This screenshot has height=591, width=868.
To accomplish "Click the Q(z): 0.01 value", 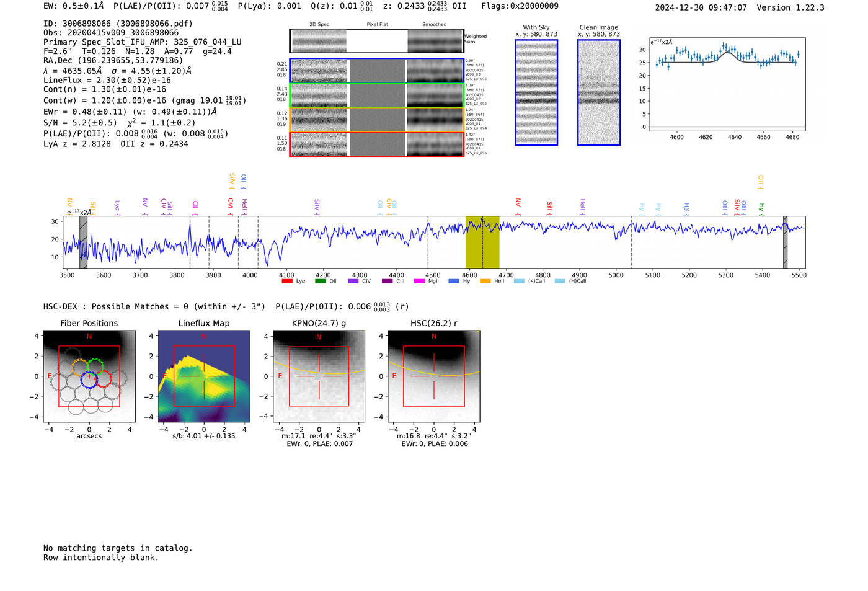I will 341,6.
